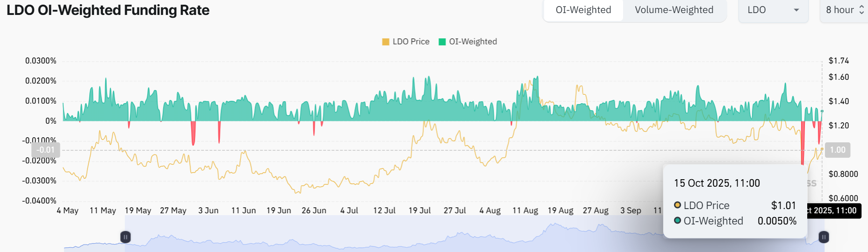Click the green OI-Weighted legend square
868x252 pixels.
(442, 42)
